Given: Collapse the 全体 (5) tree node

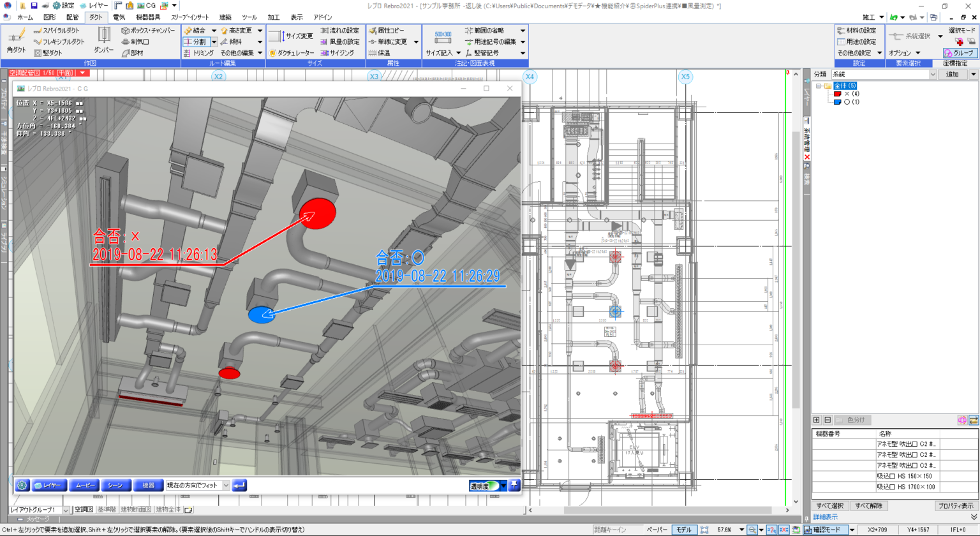Looking at the screenshot, I should tap(819, 86).
